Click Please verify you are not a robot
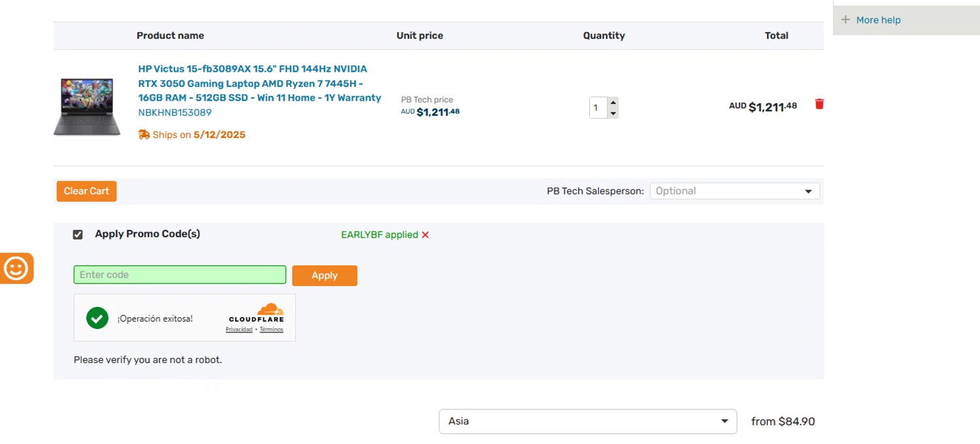The height and width of the screenshot is (444, 980). pos(148,360)
